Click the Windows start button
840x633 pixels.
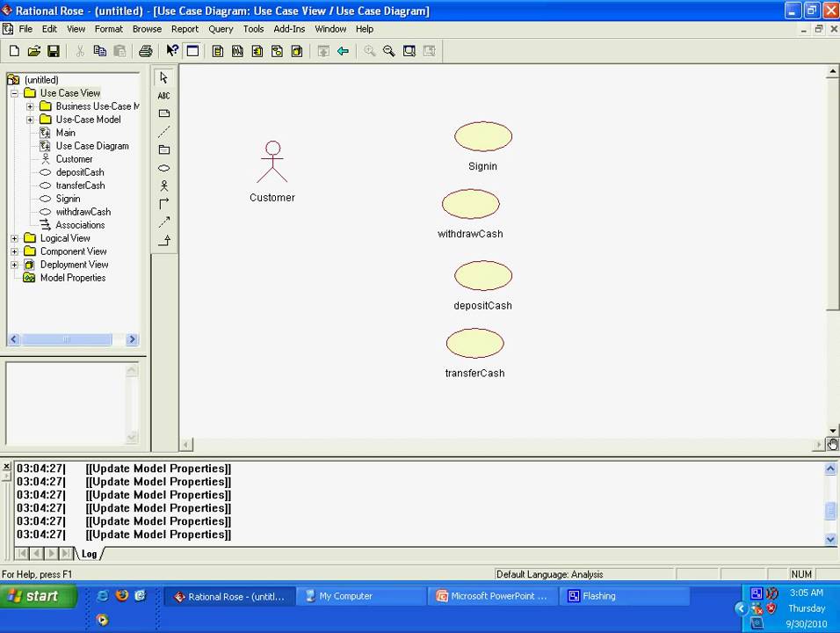pos(40,597)
